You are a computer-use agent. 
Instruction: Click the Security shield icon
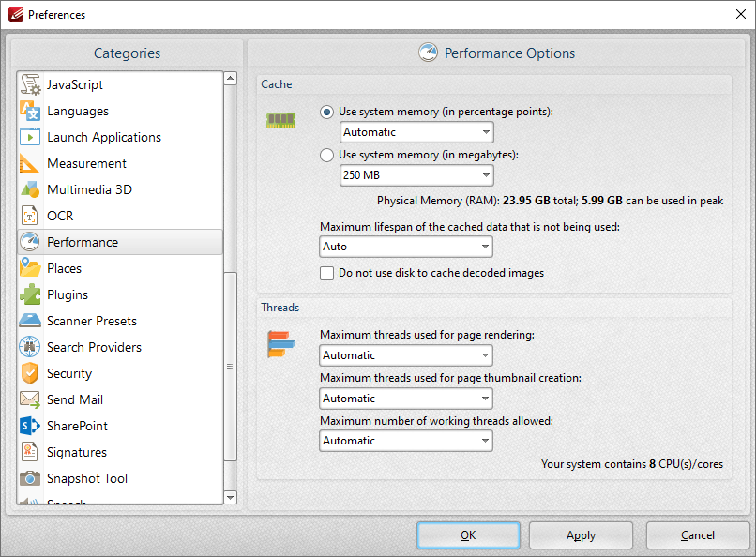[30, 373]
